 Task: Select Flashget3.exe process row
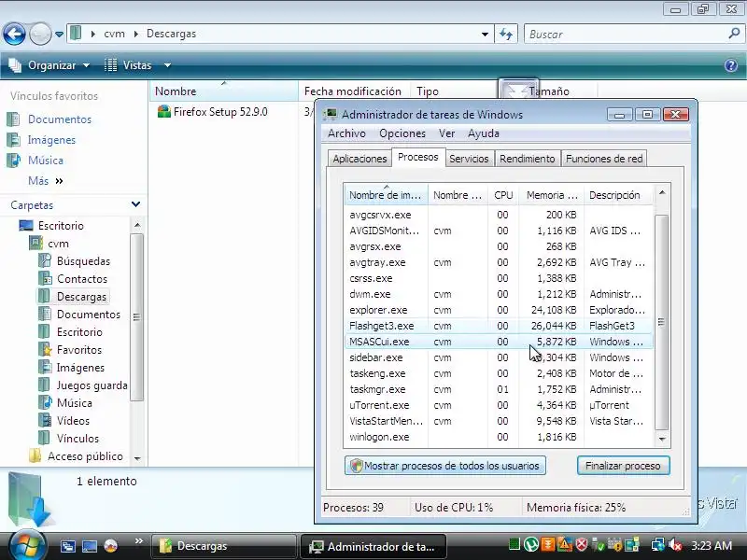[x=499, y=326]
